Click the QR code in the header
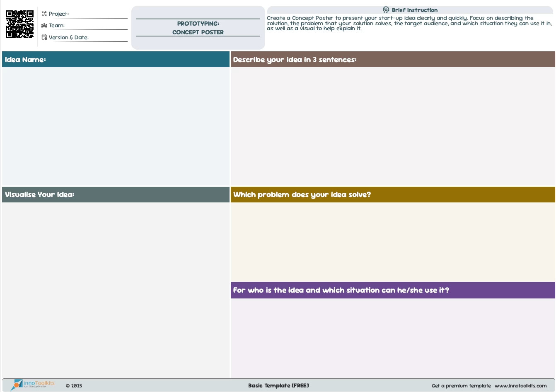Screen dimensions: 556x392 coord(19,24)
